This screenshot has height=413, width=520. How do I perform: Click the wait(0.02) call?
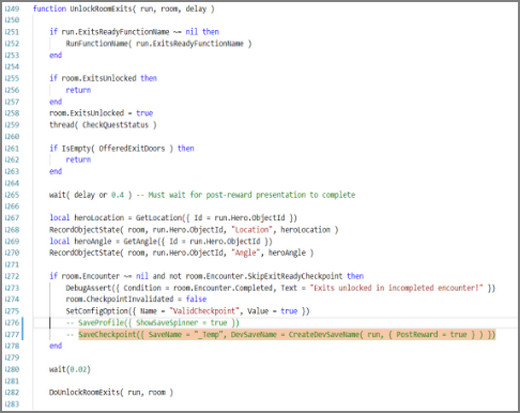[x=70, y=369]
